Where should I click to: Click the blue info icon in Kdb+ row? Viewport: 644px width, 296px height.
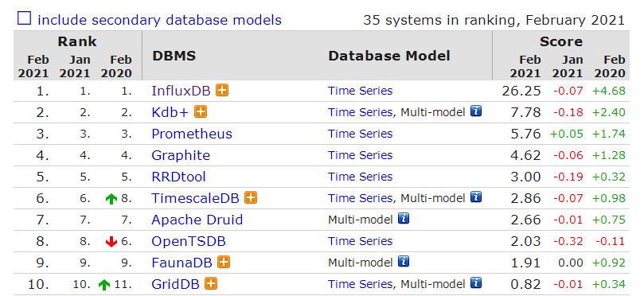[x=476, y=111]
